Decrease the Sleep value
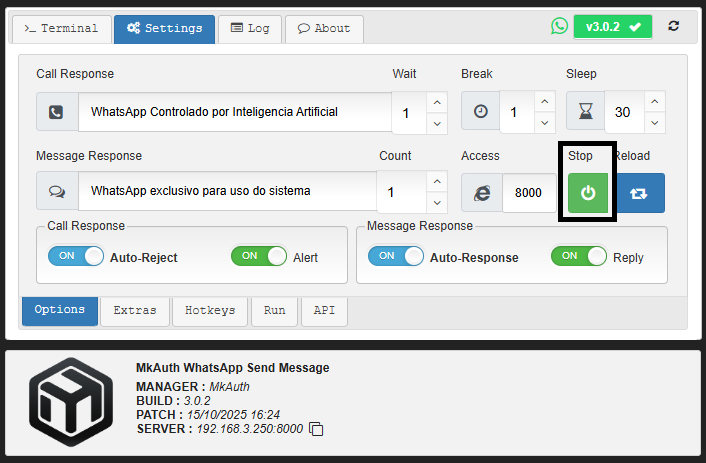The height and width of the screenshot is (463, 706). point(655,123)
